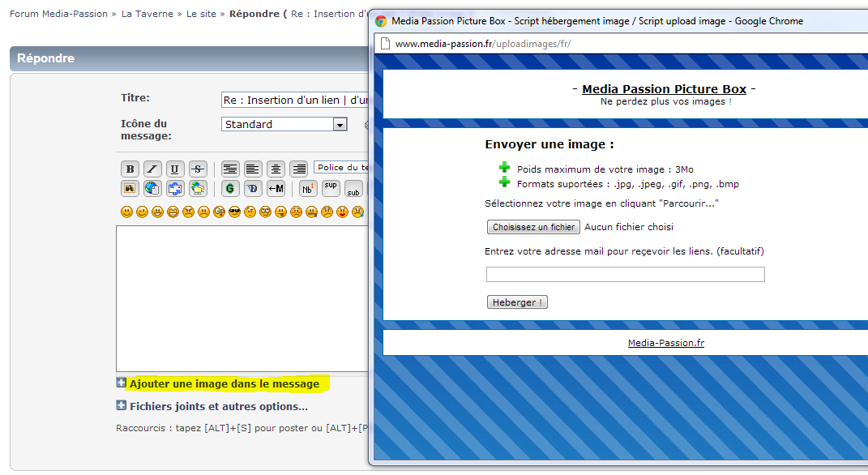Apply shadow effect with the D button

[253, 188]
